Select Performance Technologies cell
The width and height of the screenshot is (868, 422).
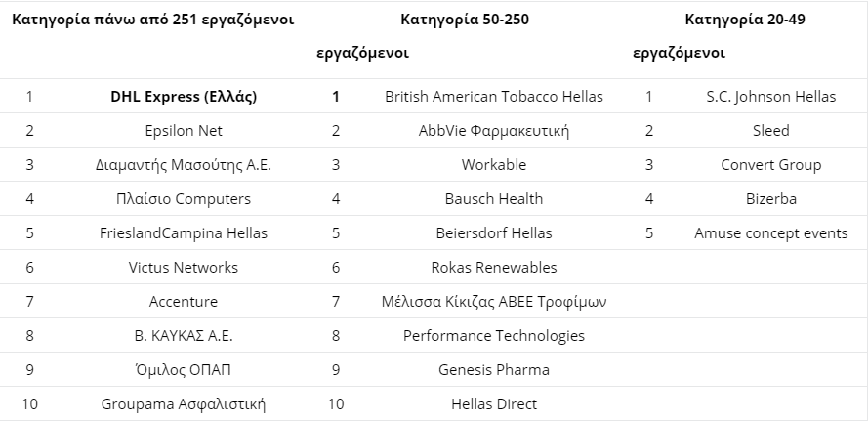coord(494,336)
